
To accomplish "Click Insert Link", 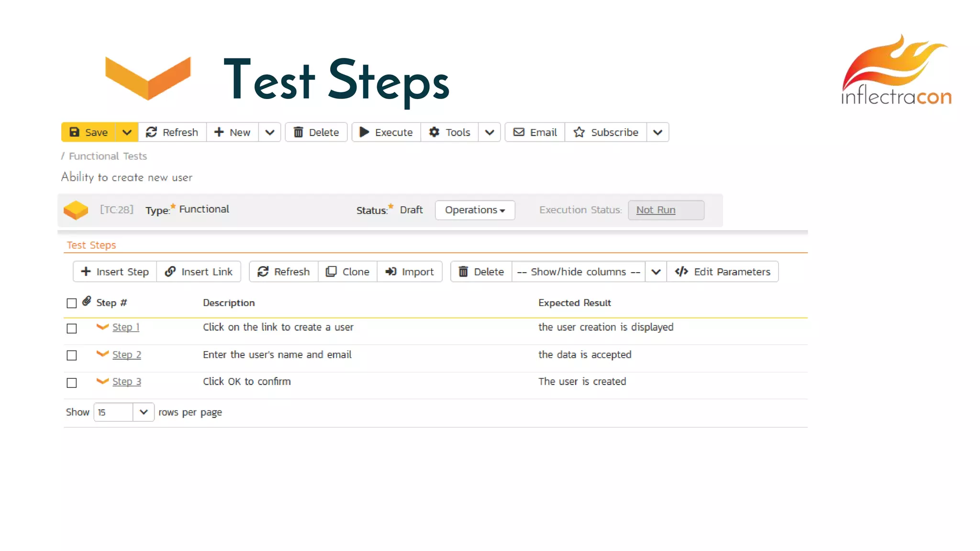I will coord(199,272).
